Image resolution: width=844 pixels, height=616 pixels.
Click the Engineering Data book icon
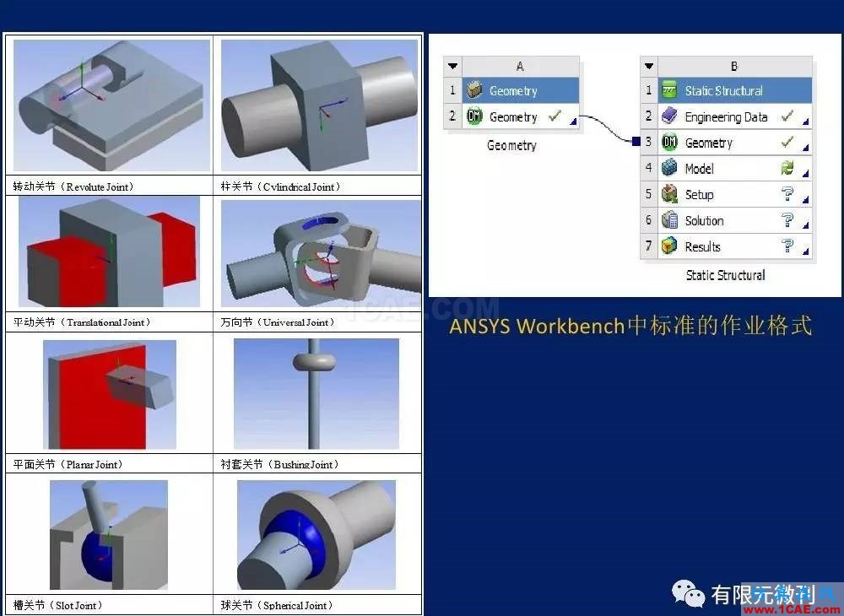[x=669, y=116]
